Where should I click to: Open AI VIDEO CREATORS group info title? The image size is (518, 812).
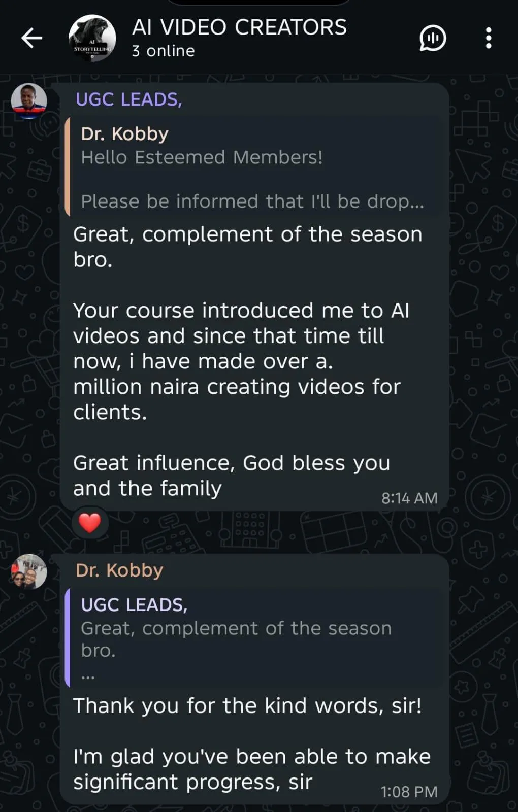(x=239, y=27)
